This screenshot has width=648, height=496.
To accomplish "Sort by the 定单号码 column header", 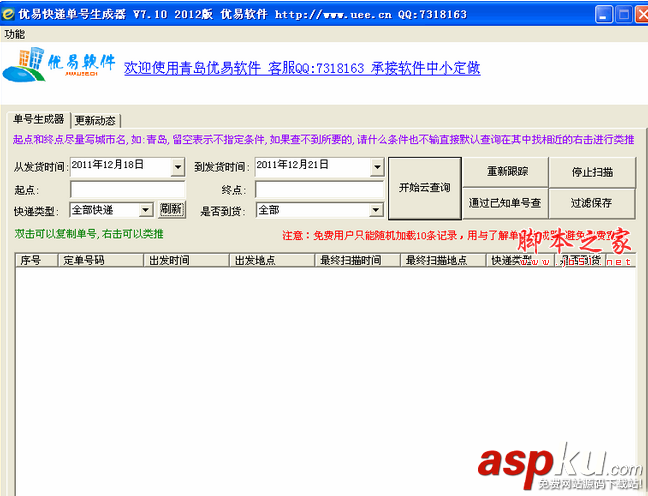I will tap(100, 260).
